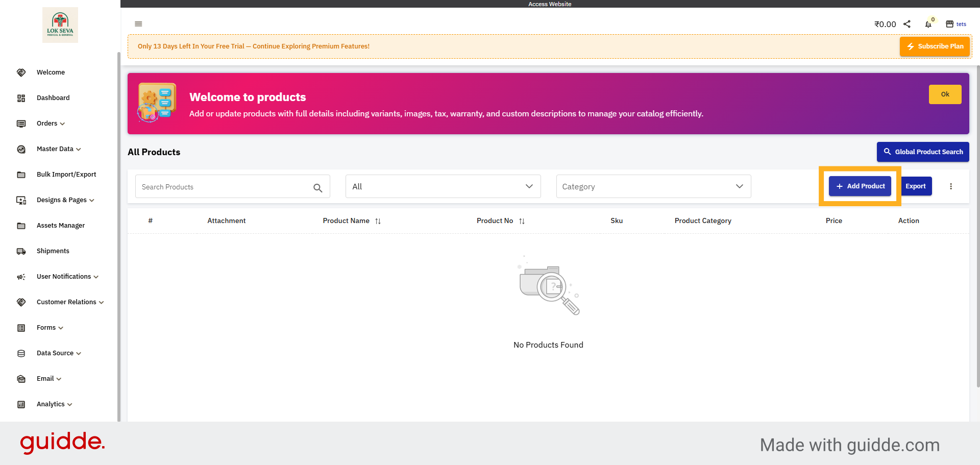Click the ₹0.00 wallet balance
Image resolution: width=980 pixels, height=465 pixels.
[x=885, y=24]
